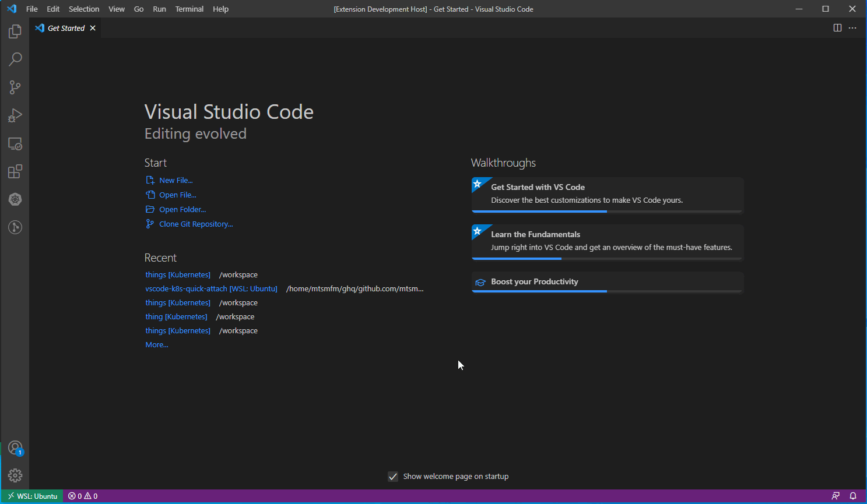Open notifications bell in status bar
The height and width of the screenshot is (504, 867).
(853, 496)
